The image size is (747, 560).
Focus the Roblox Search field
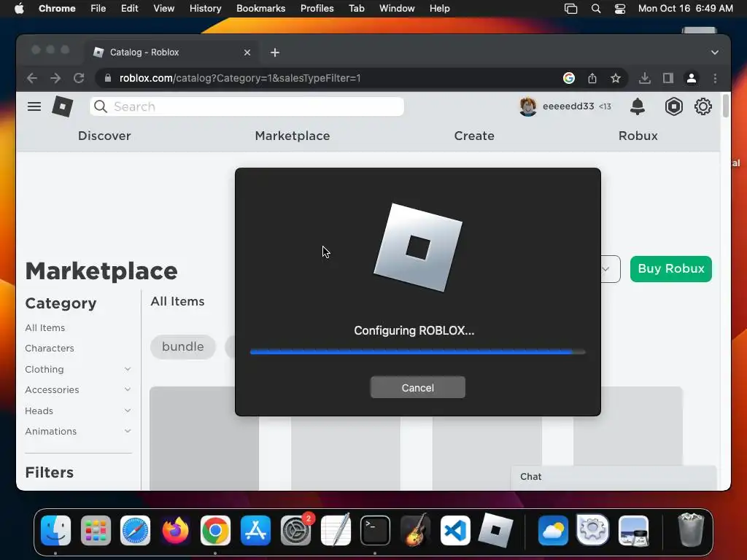(247, 106)
